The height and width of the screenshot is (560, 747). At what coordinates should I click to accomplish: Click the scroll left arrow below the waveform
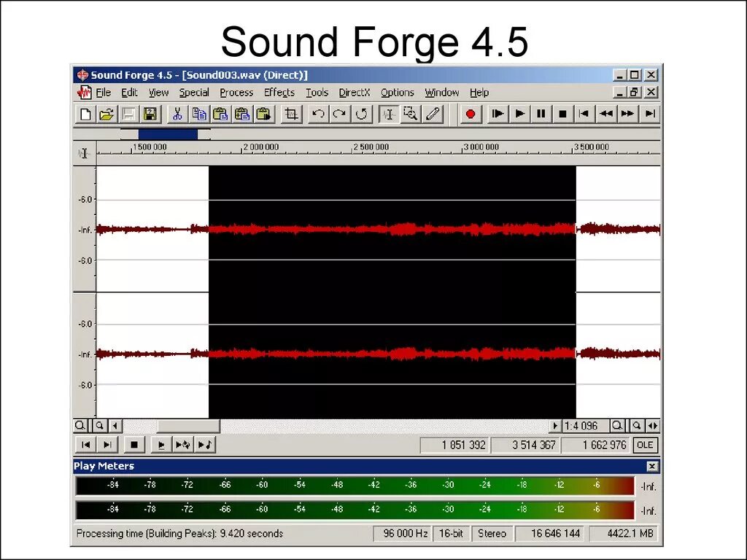click(115, 425)
